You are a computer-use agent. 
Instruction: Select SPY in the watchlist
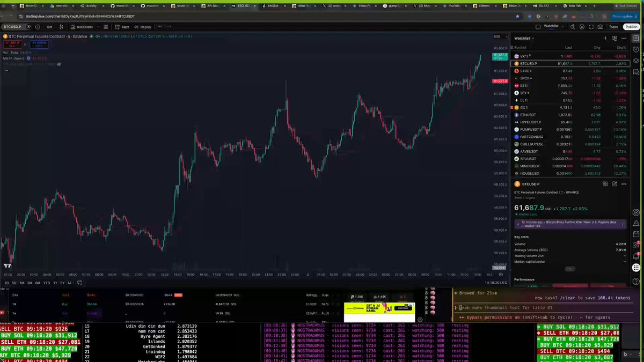(x=570, y=93)
